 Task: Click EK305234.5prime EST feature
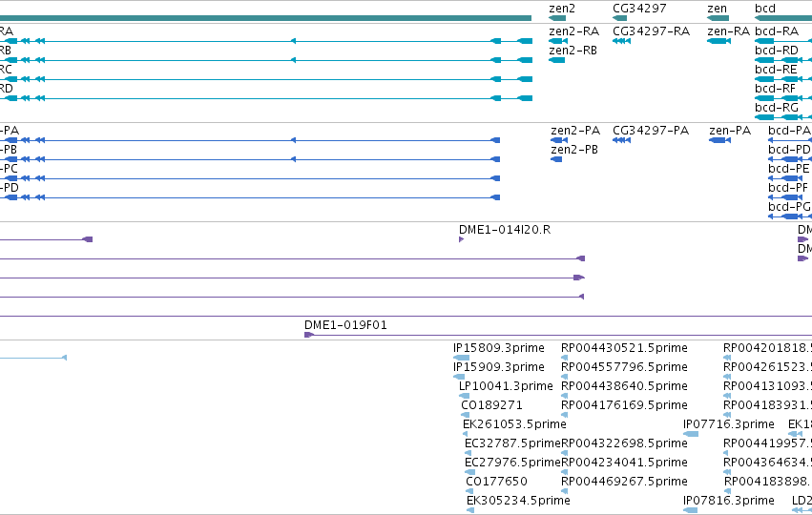point(470,511)
